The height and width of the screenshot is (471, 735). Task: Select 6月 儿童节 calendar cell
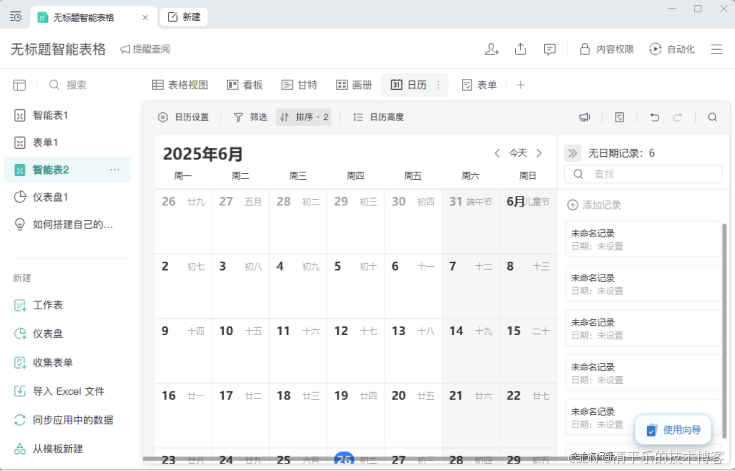[528, 222]
